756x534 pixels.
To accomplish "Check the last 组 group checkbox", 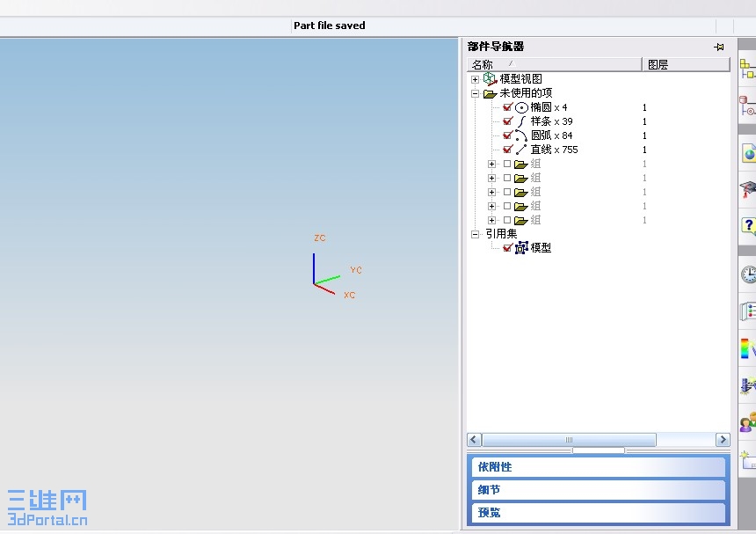I will point(507,220).
